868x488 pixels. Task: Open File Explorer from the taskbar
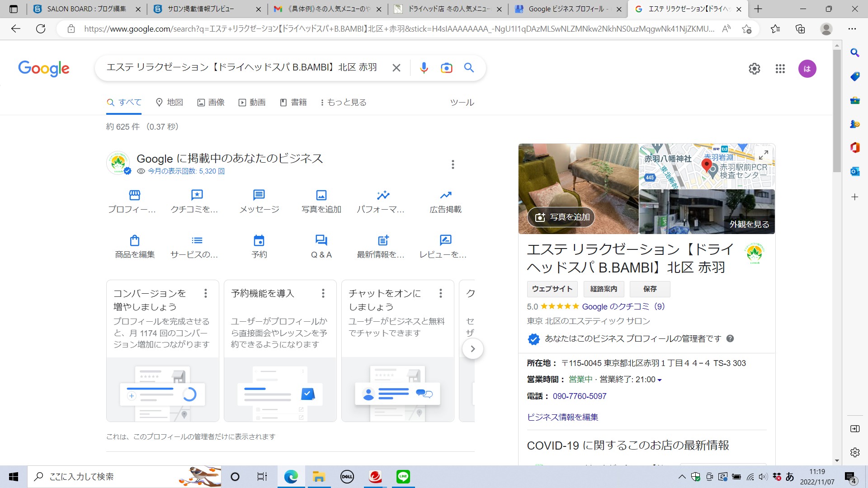(x=319, y=477)
